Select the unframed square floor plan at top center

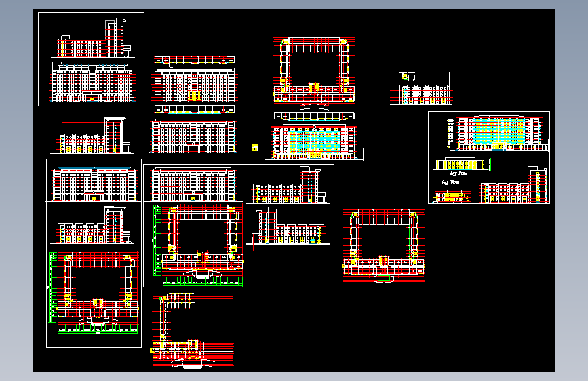[x=314, y=70]
